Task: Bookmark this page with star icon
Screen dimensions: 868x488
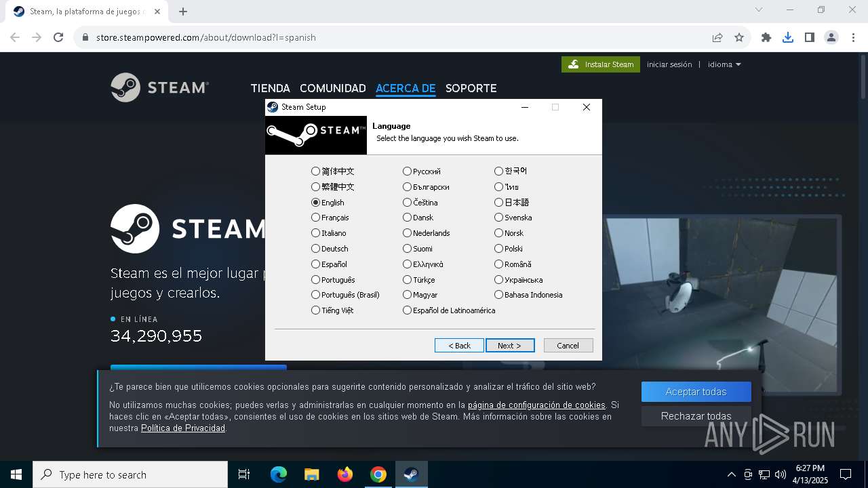Action: coord(739,37)
